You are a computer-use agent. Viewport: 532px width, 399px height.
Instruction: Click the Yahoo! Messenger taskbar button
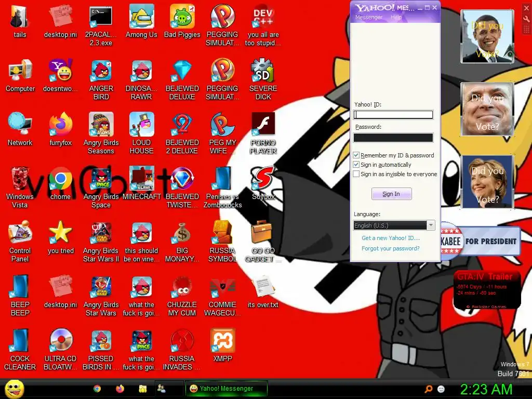click(227, 389)
